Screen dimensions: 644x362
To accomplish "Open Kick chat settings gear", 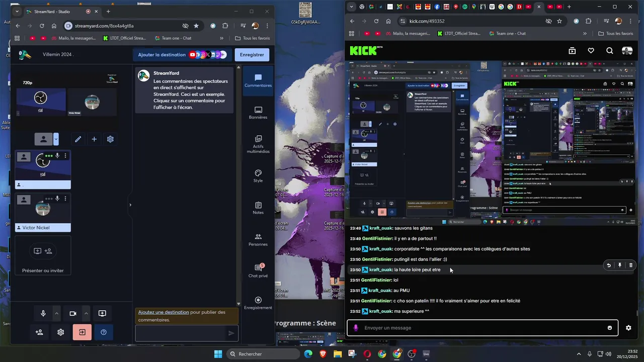I will click(x=628, y=328).
